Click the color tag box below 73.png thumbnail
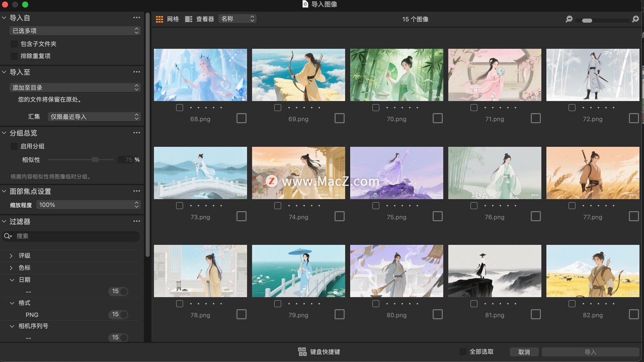This screenshot has height=362, width=644. coord(179,205)
